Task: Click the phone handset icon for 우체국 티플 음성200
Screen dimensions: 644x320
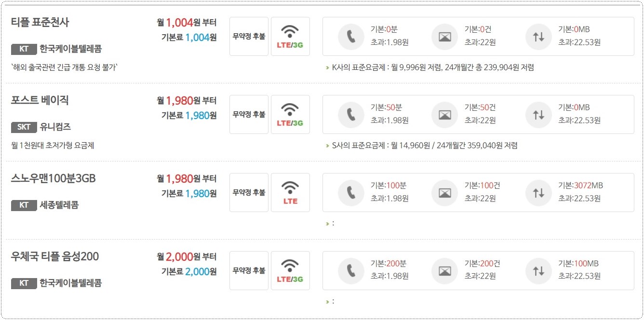Action: 350,270
